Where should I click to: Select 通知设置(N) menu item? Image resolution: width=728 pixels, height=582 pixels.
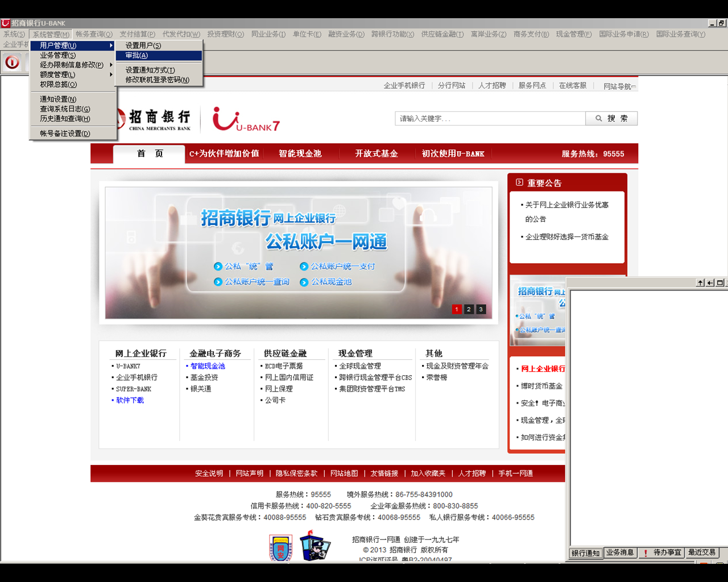click(x=73, y=99)
